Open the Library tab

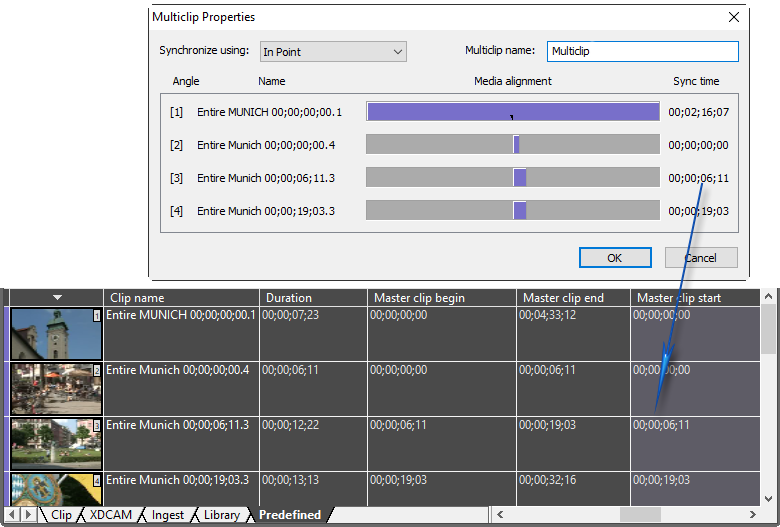click(x=221, y=515)
